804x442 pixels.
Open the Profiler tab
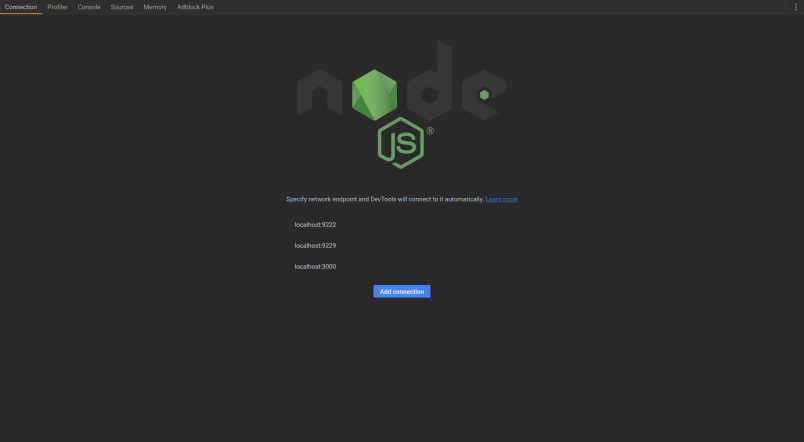(x=57, y=7)
